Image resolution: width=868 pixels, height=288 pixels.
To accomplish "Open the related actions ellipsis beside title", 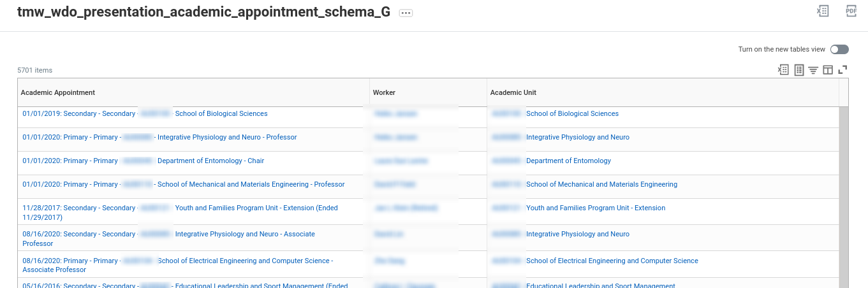I will pos(406,13).
